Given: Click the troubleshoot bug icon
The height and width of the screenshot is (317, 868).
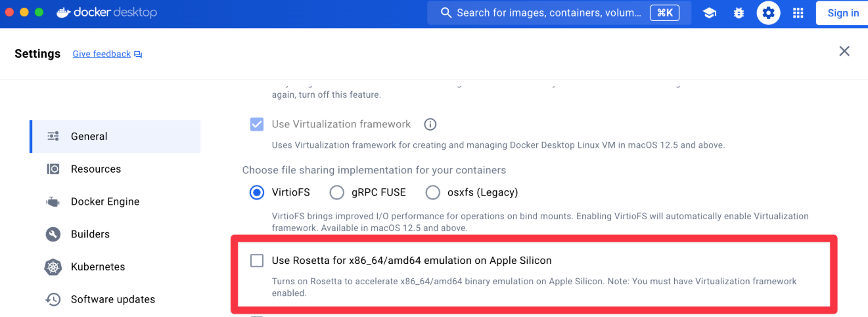Looking at the screenshot, I should pyautogui.click(x=739, y=13).
